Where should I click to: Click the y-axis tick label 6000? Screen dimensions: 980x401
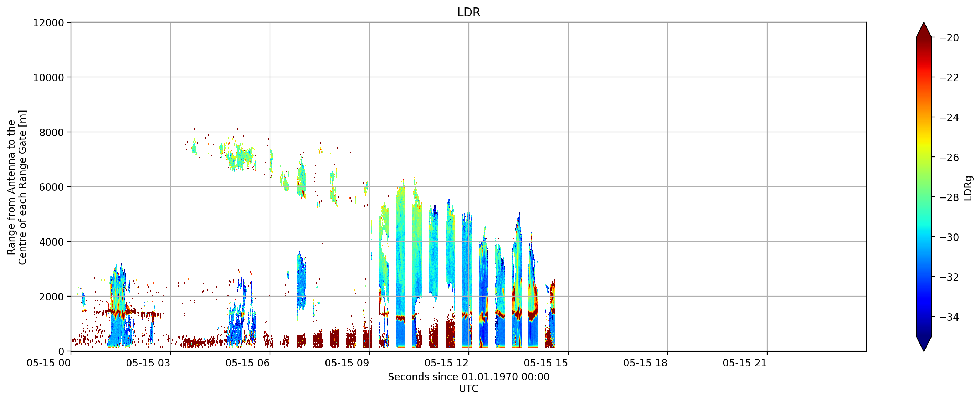point(51,187)
